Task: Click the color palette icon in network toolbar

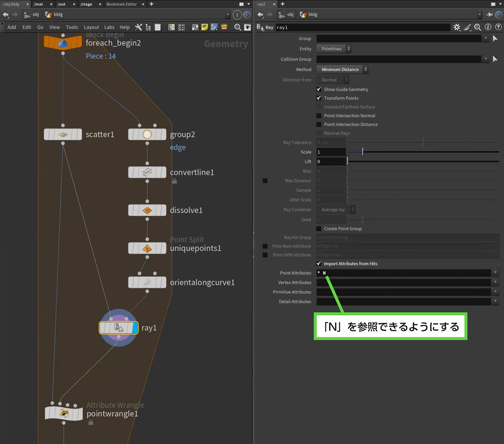Action: [171, 27]
